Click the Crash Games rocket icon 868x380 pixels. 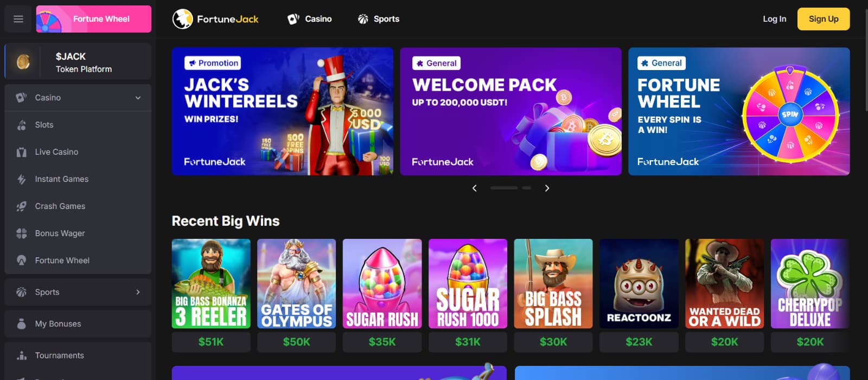[x=22, y=206]
